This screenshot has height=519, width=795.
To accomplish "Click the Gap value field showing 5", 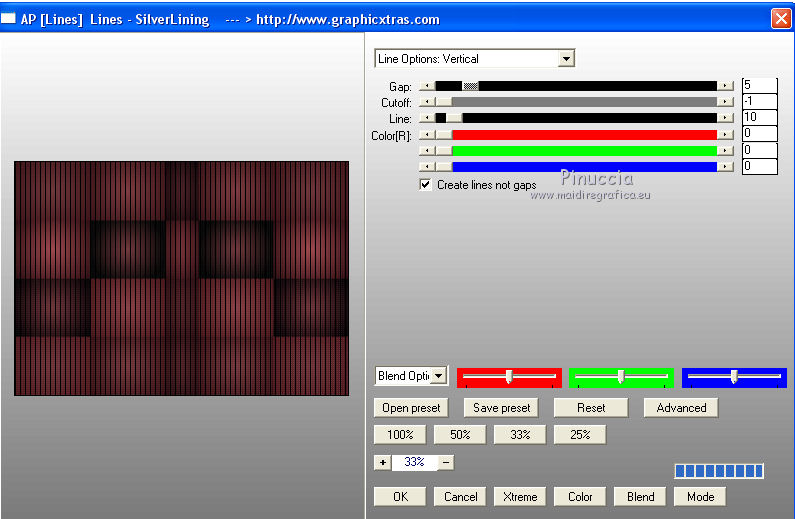I will click(x=760, y=86).
